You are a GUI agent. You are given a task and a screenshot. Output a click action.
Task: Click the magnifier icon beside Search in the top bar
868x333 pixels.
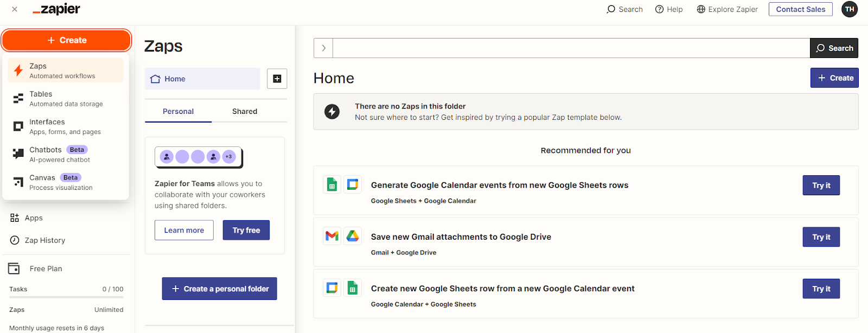pos(611,9)
